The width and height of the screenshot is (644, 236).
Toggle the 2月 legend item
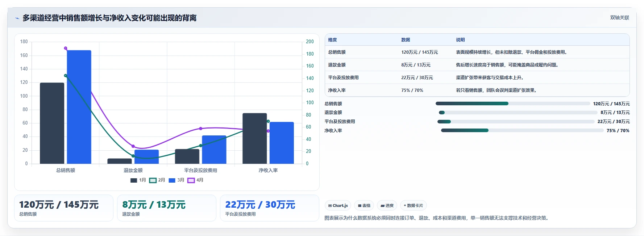157,180
